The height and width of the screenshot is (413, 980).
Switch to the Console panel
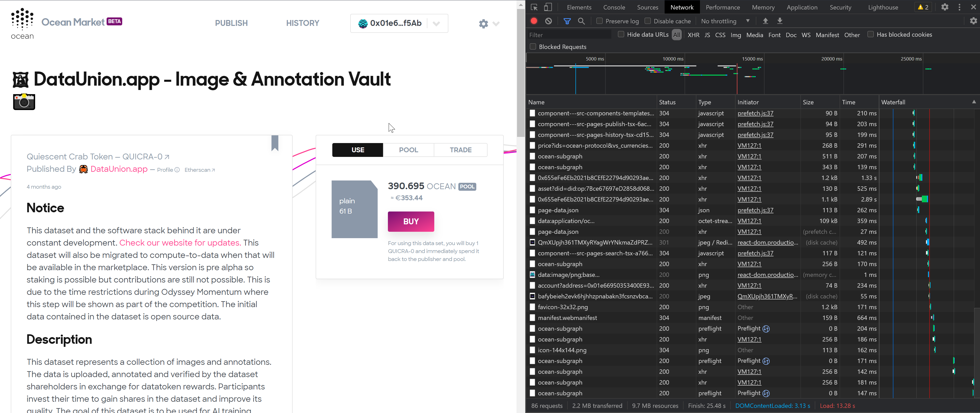pyautogui.click(x=614, y=7)
